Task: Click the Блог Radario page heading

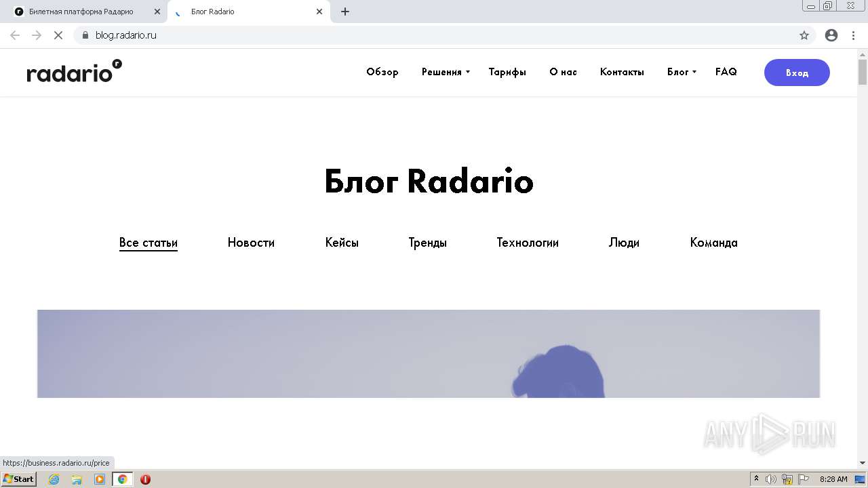Action: pyautogui.click(x=429, y=182)
